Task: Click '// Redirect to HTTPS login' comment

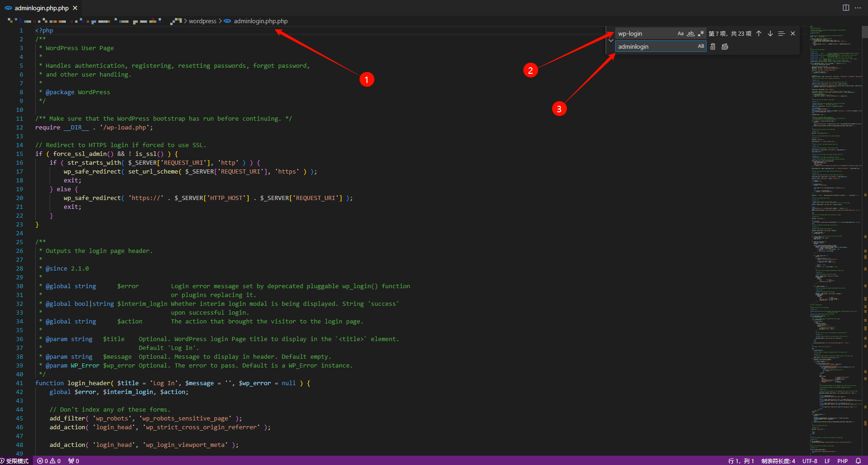Action: click(x=121, y=145)
